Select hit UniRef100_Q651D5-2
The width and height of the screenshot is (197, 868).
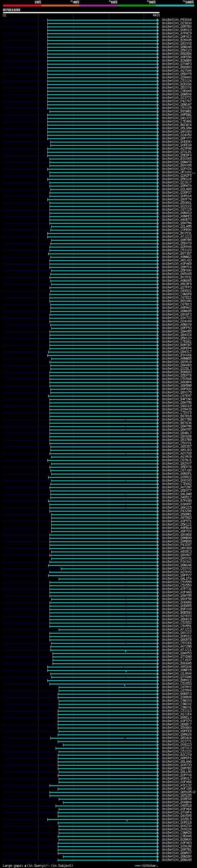(179, 792)
